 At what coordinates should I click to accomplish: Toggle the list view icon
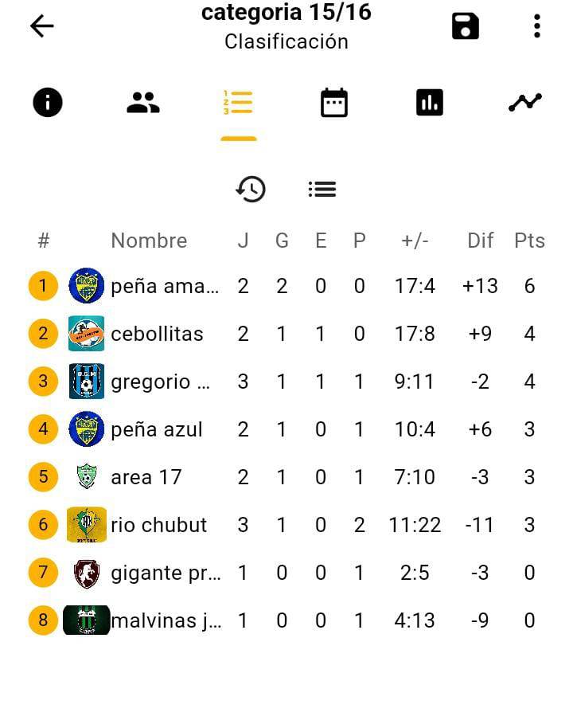pos(322,189)
